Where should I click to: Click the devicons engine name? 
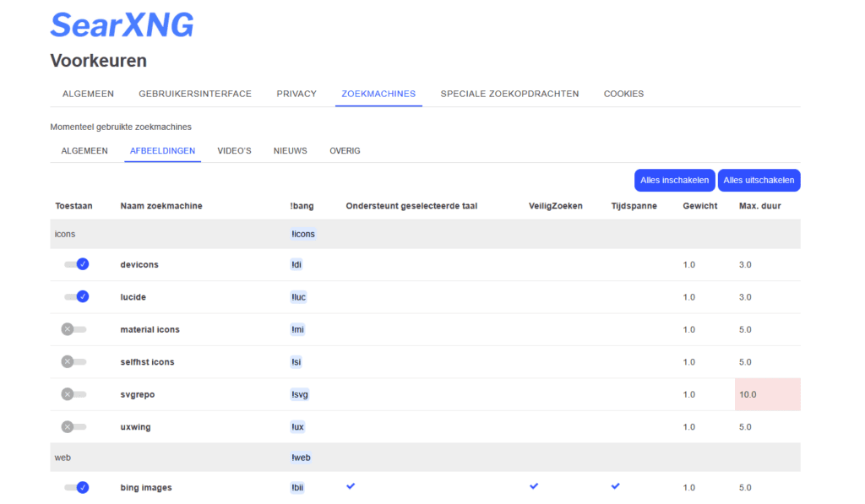(139, 265)
